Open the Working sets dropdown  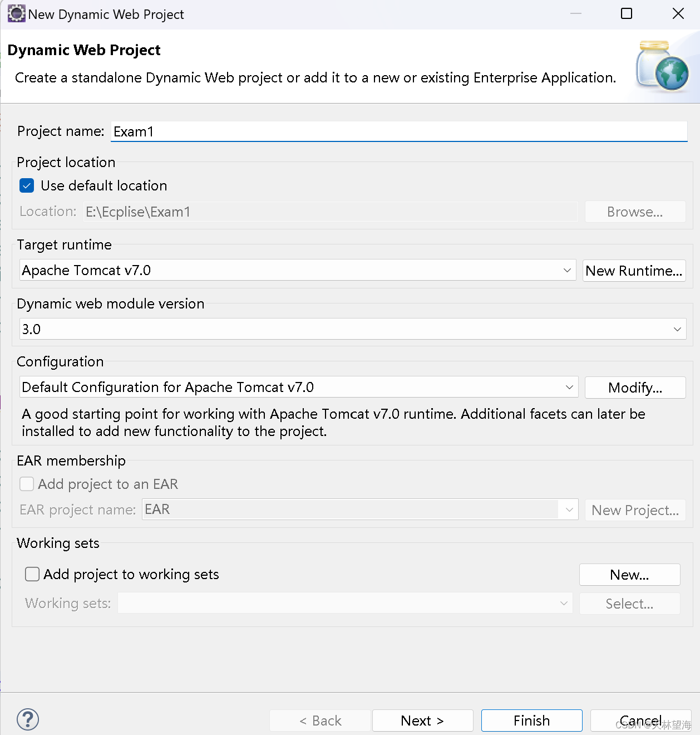click(x=564, y=603)
